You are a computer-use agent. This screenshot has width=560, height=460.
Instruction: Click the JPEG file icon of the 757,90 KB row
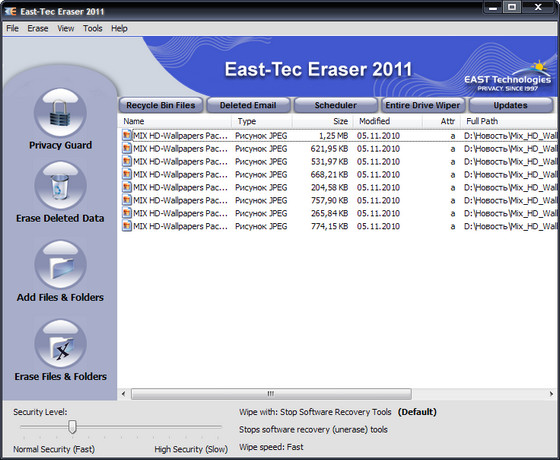tap(126, 200)
